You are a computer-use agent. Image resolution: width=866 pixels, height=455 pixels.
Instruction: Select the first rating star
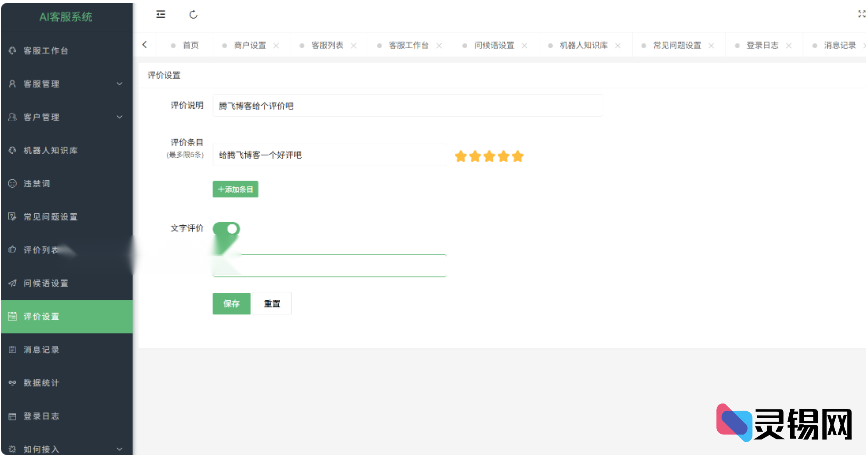[461, 156]
